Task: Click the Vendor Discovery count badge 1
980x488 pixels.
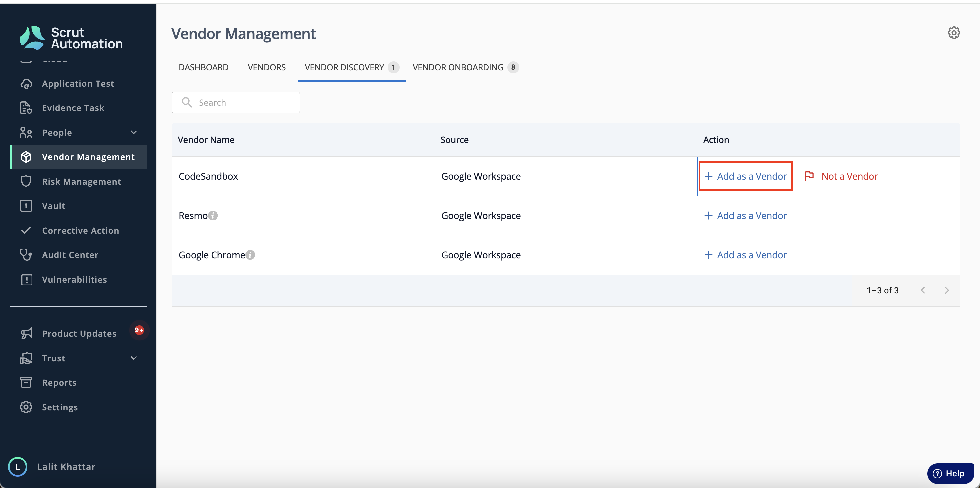Action: click(393, 67)
